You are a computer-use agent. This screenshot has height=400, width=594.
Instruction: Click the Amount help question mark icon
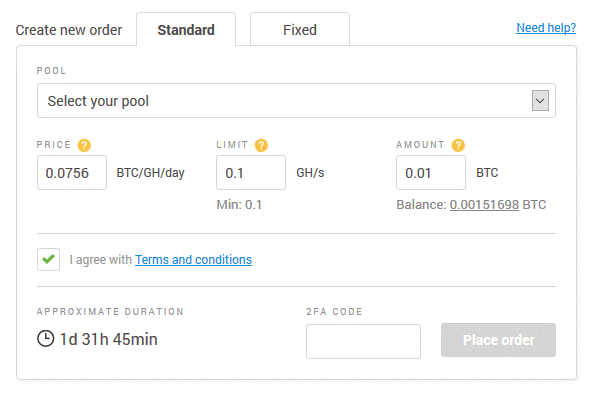click(x=458, y=145)
